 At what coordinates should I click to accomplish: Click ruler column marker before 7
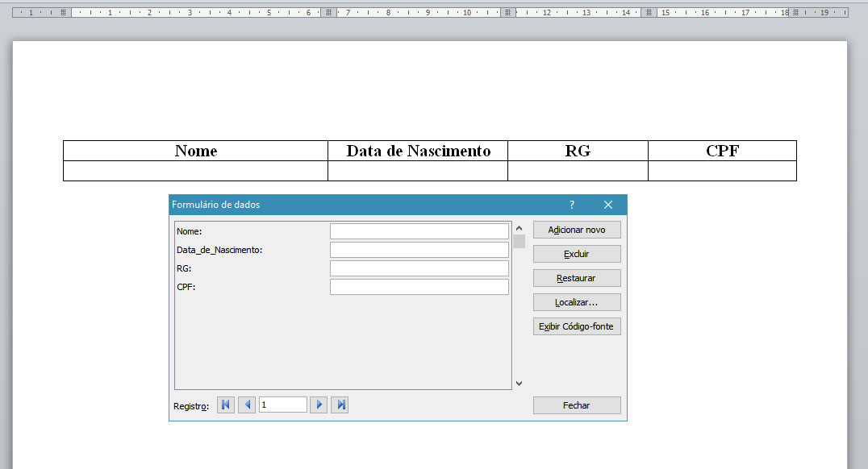329,12
